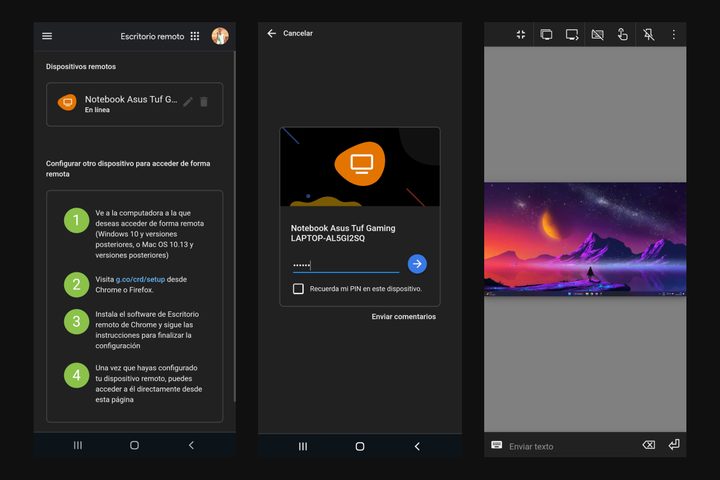Click the overlapping windows display icon

546,34
